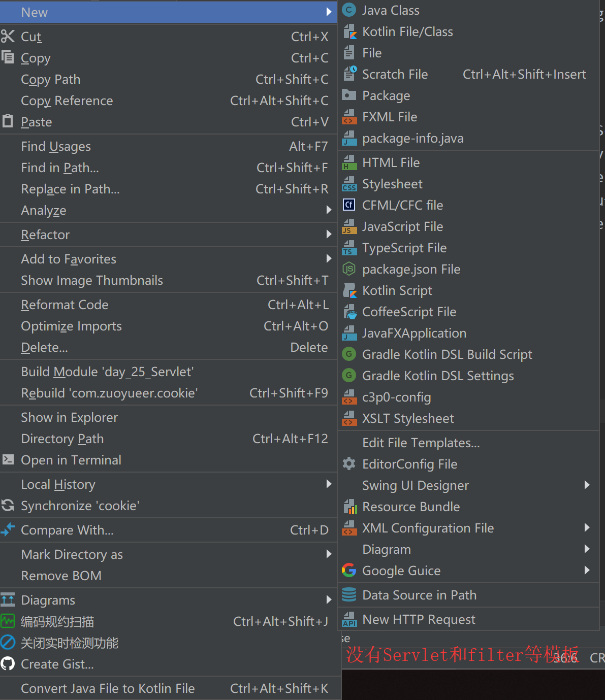
Task: Click the Java Class icon
Action: pyautogui.click(x=349, y=10)
